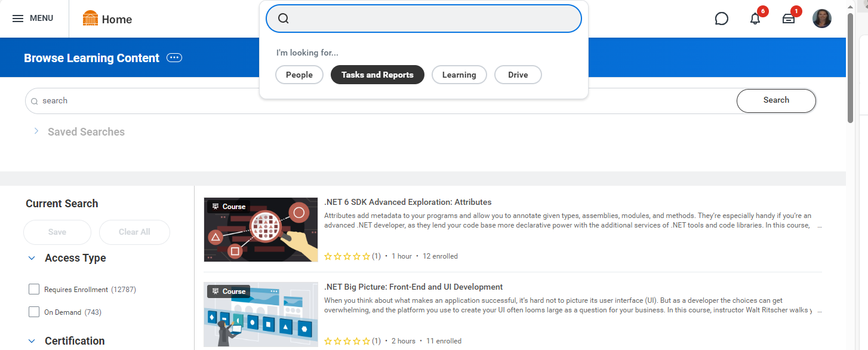Open the chat assistant speech-bubble icon

click(721, 19)
